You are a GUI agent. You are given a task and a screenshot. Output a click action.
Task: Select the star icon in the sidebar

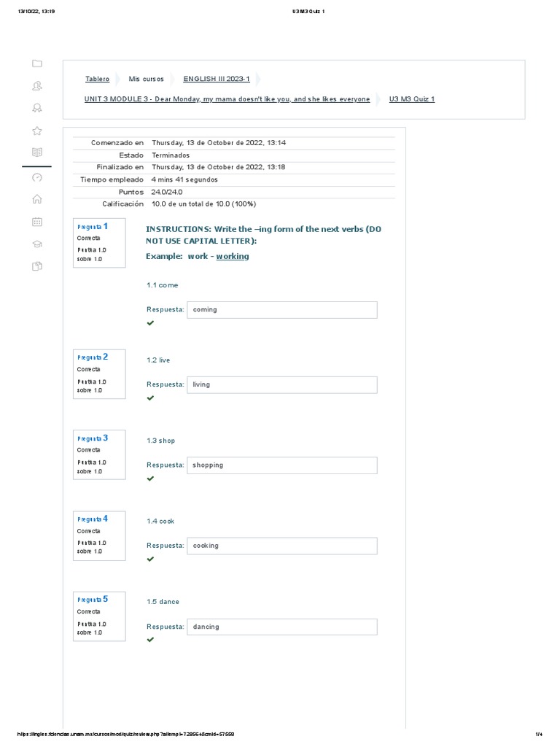coord(37,131)
